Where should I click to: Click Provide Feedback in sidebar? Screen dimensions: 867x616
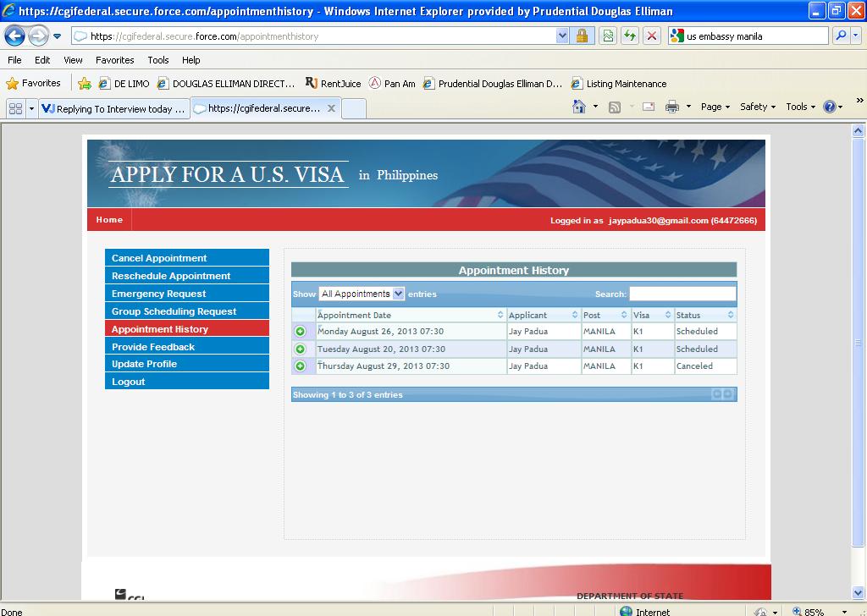coord(187,346)
